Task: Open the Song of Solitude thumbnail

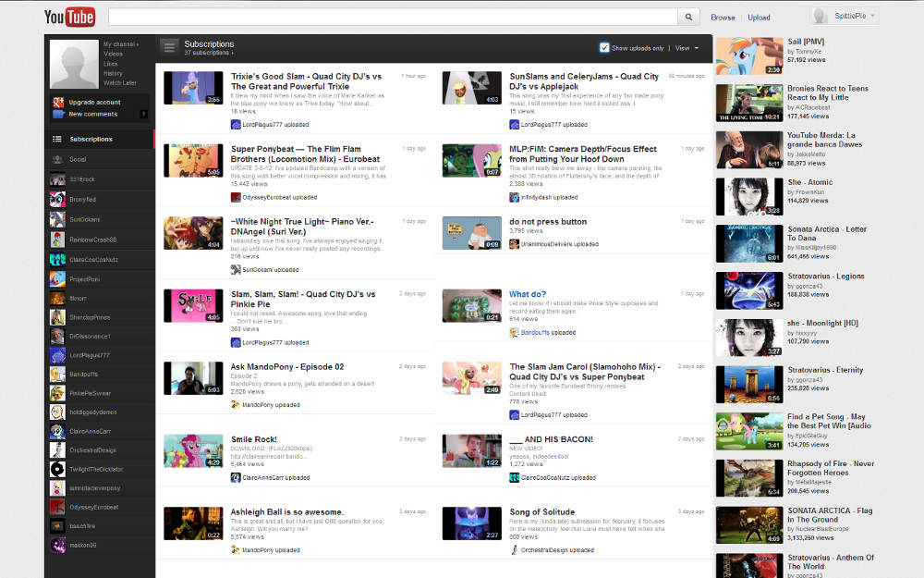Action: (472, 523)
